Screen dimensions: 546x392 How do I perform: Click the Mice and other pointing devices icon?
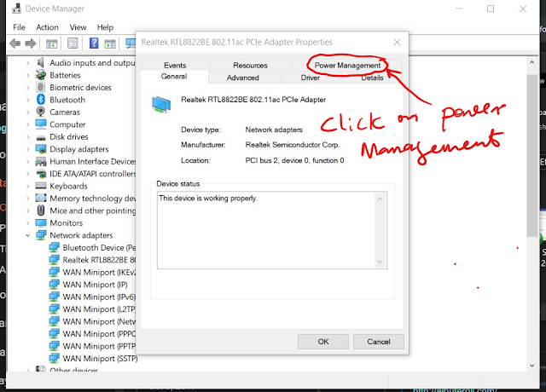point(41,210)
